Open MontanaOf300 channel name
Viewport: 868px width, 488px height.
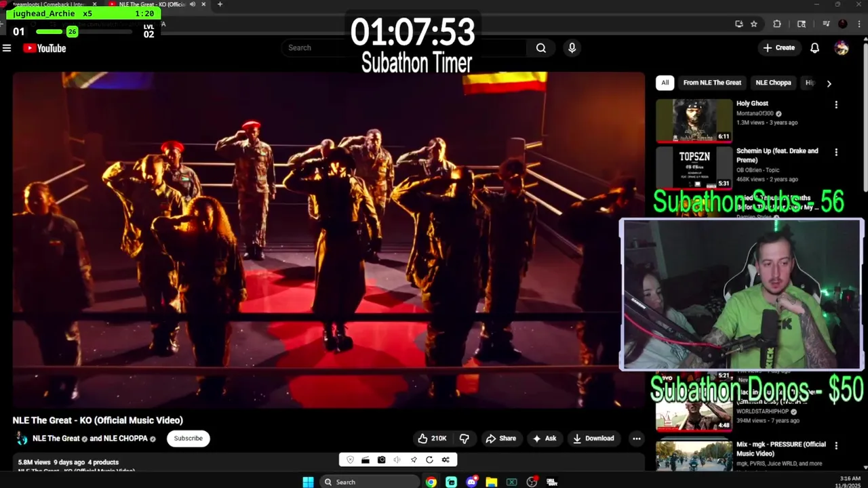755,114
